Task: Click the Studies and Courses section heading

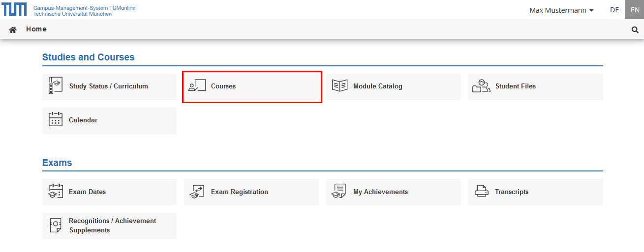Action: tap(88, 57)
